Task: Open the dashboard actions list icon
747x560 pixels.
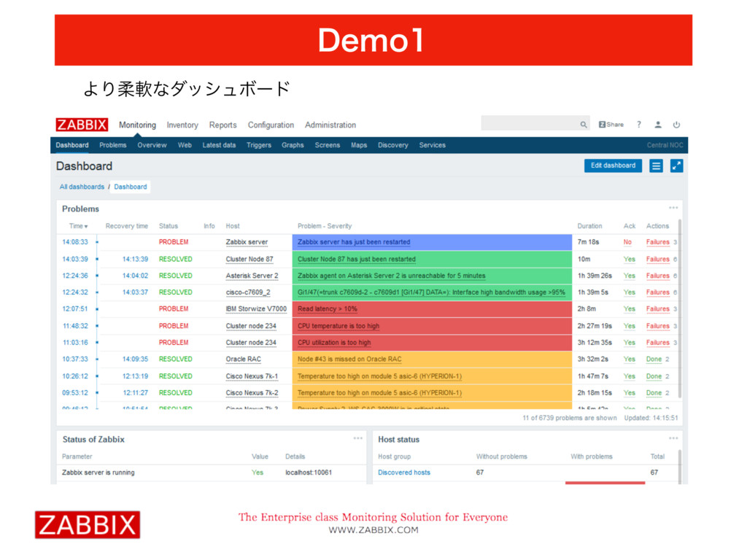Action: 656,166
